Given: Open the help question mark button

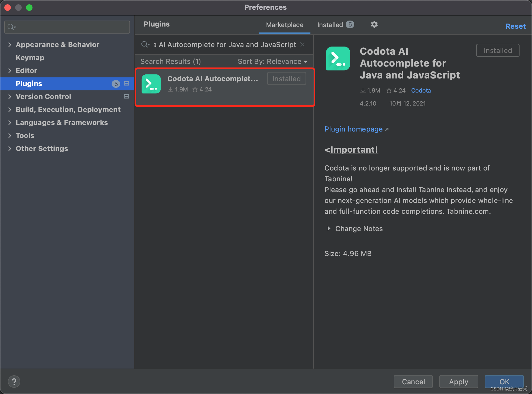Looking at the screenshot, I should 14,382.
